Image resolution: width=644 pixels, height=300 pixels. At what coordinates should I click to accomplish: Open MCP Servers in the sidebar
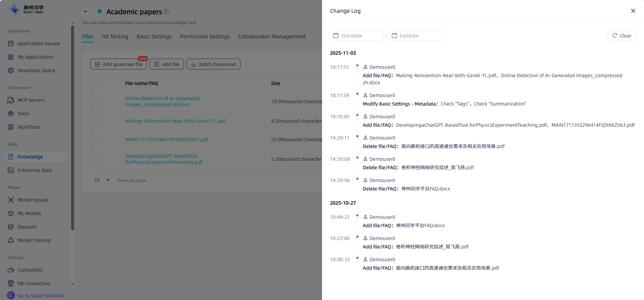point(31,100)
